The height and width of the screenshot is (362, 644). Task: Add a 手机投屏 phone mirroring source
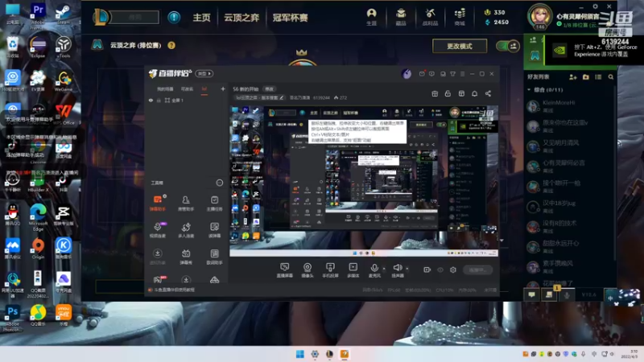click(330, 270)
